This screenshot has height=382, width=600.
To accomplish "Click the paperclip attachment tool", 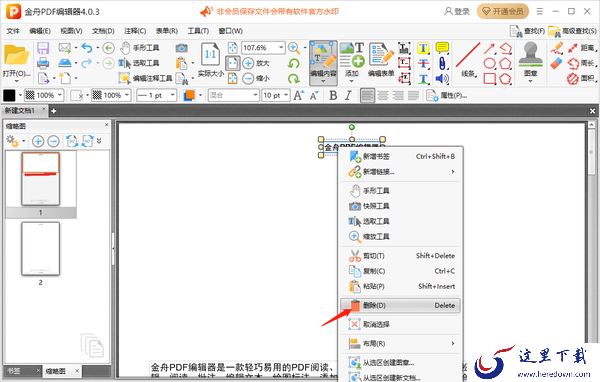I will 442,63.
